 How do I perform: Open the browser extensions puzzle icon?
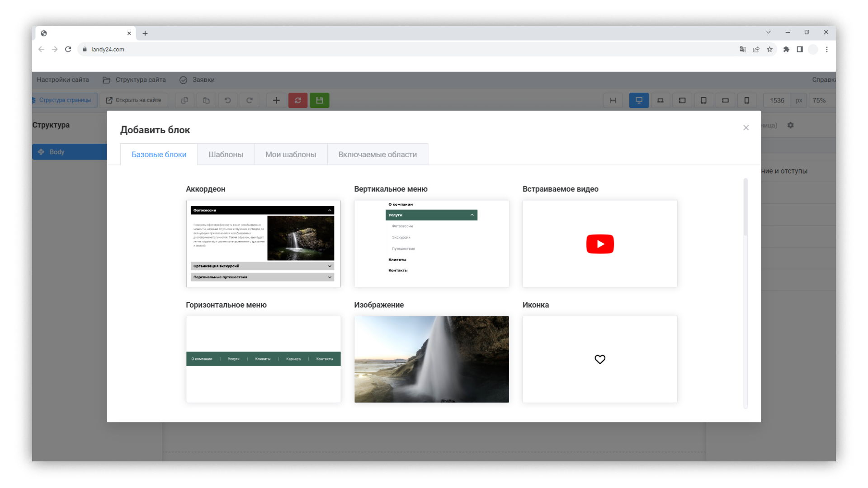[786, 49]
